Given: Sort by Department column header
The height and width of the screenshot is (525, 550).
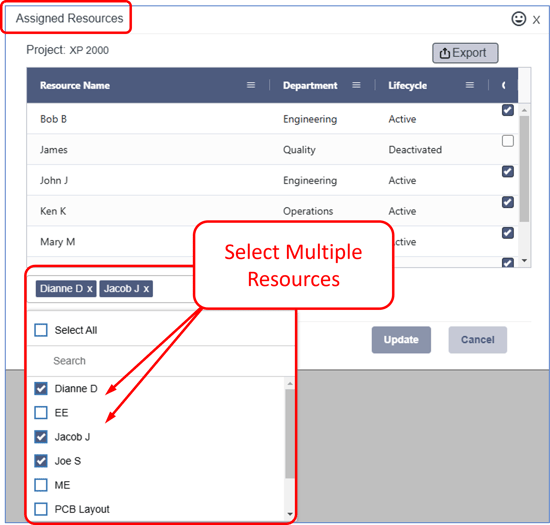Looking at the screenshot, I should [310, 86].
